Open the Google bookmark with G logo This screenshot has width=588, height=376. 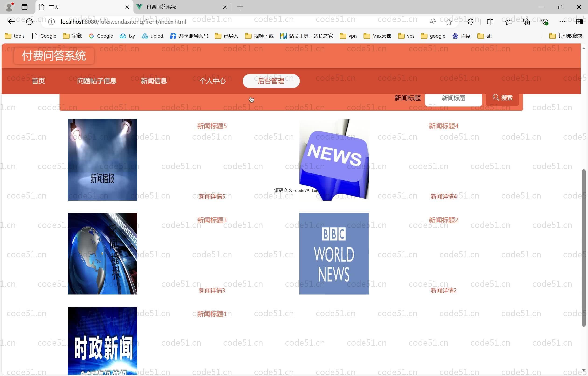(101, 36)
